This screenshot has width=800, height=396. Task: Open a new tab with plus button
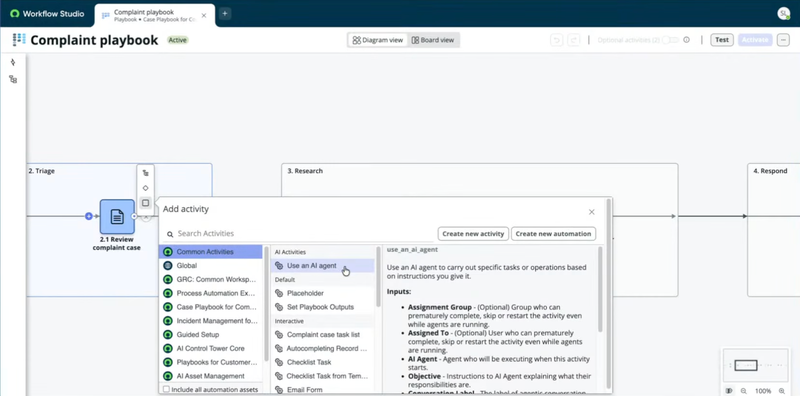[224, 14]
